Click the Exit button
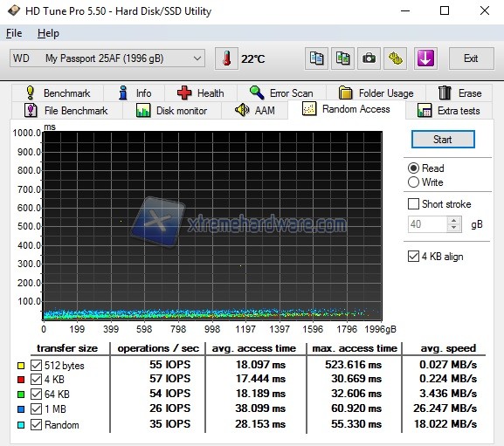This screenshot has height=446, width=504. tap(471, 58)
